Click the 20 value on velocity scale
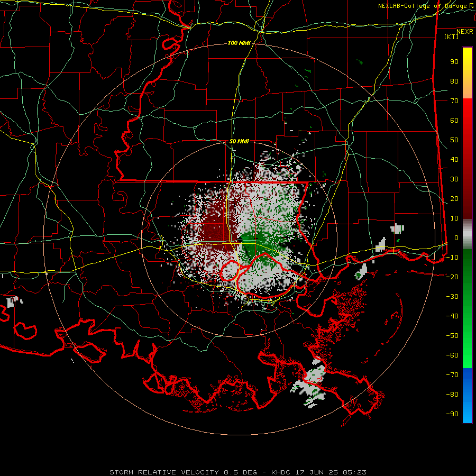 (454, 199)
